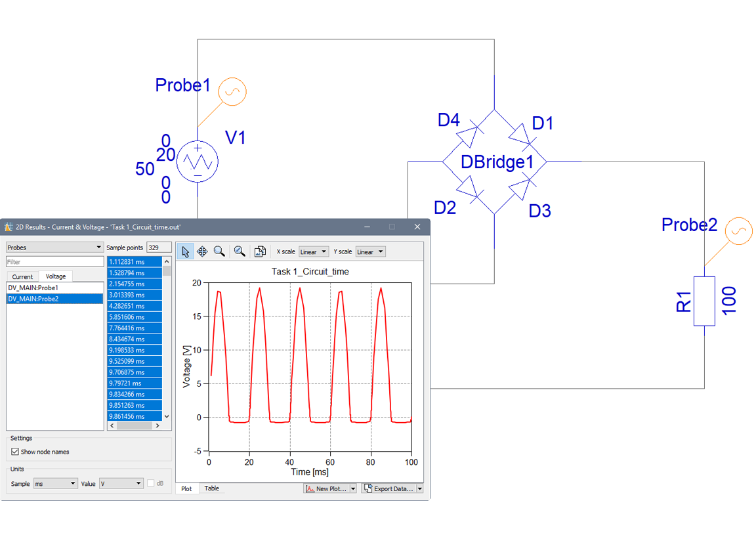Toggle the dB checkbox
This screenshot has height=541, width=756.
click(151, 483)
